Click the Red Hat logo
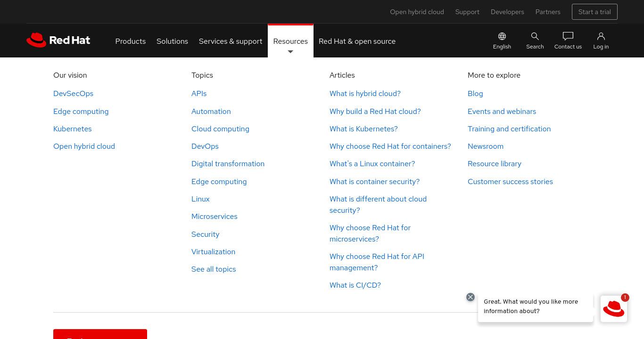Screen dimensions: 644x339 [x=58, y=40]
